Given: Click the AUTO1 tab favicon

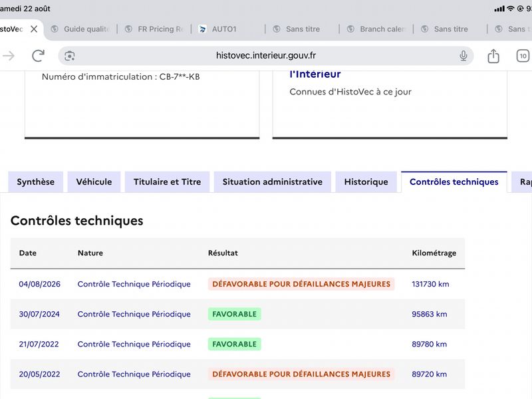Looking at the screenshot, I should (x=202, y=29).
